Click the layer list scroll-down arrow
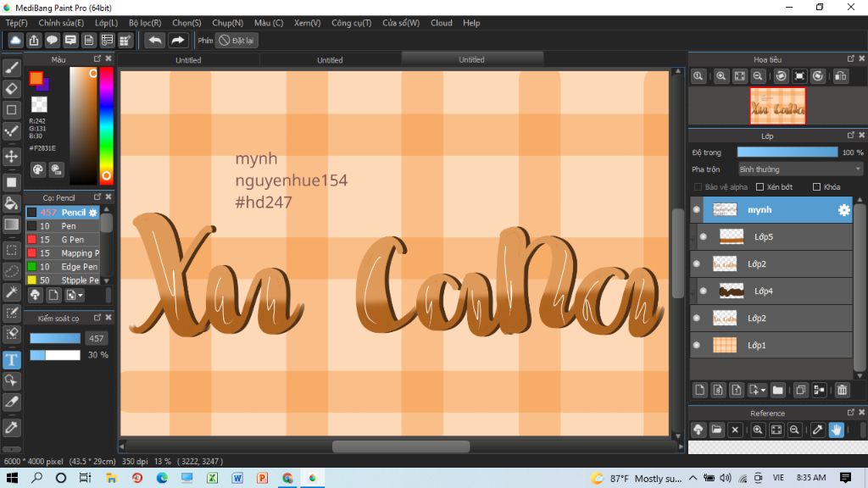This screenshot has height=488, width=868. click(860, 375)
